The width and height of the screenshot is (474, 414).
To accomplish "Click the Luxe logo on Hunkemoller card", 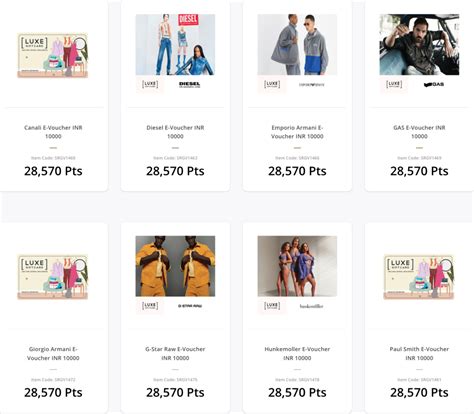I will tap(272, 306).
